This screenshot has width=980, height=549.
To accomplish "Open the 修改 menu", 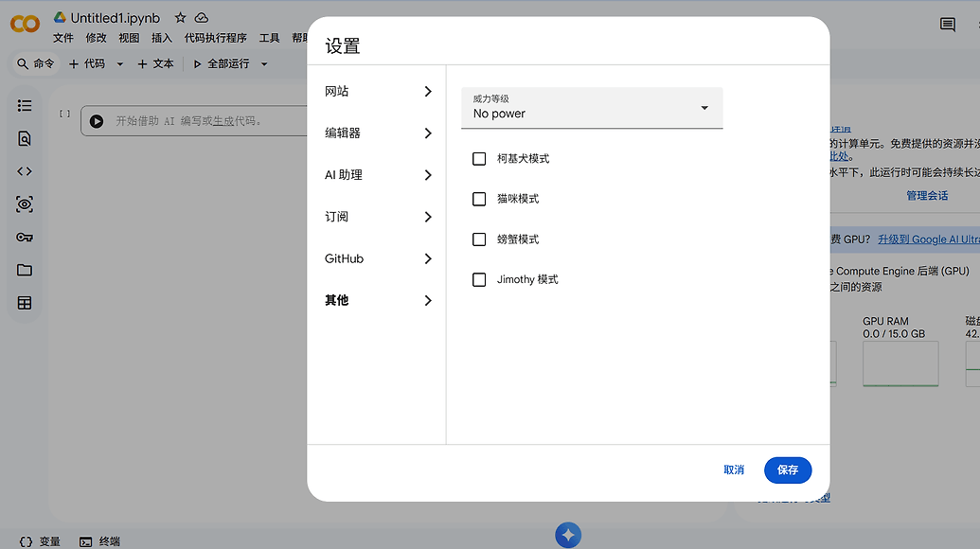I will click(97, 38).
